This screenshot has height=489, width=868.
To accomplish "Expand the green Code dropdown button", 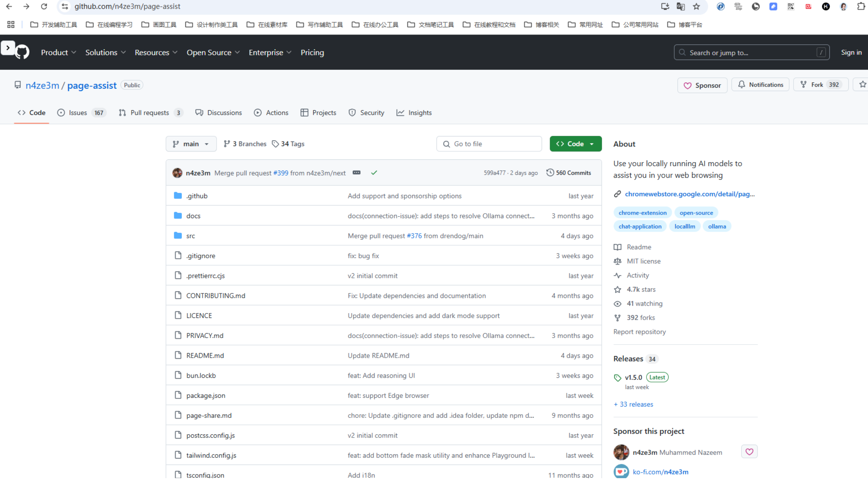I will point(575,144).
